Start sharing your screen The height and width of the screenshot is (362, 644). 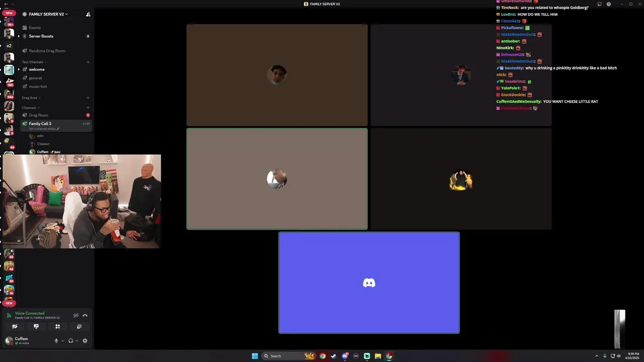pyautogui.click(x=36, y=327)
